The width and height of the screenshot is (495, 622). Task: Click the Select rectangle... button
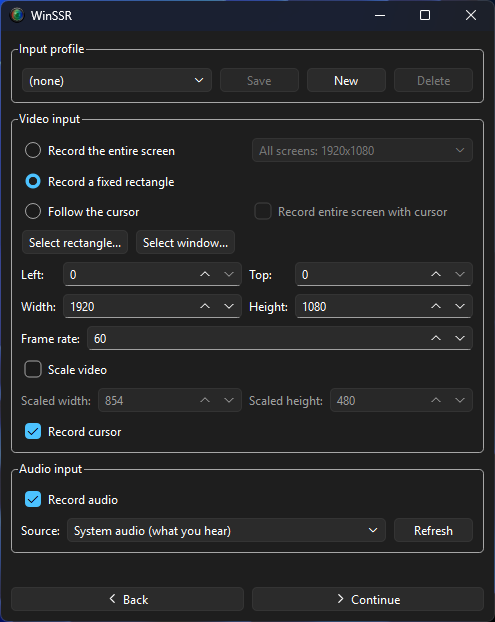(75, 242)
